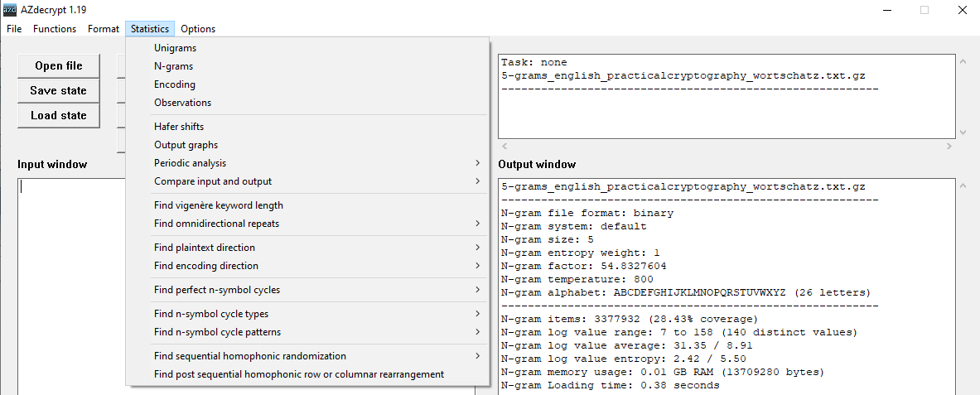
Task: Expand Find sequential homophonic randomization submenu
Action: [x=307, y=355]
